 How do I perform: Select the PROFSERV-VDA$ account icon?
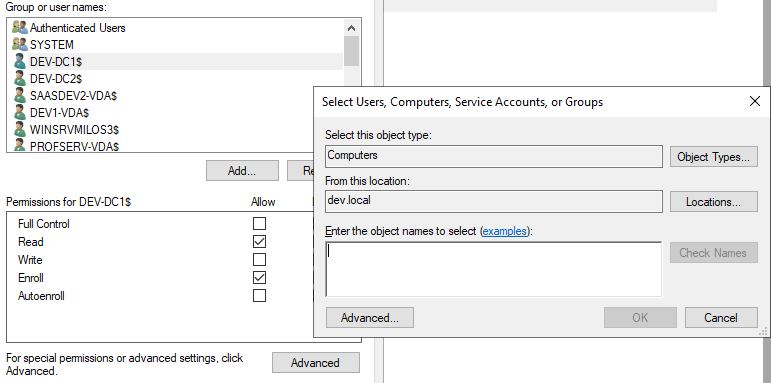20,145
